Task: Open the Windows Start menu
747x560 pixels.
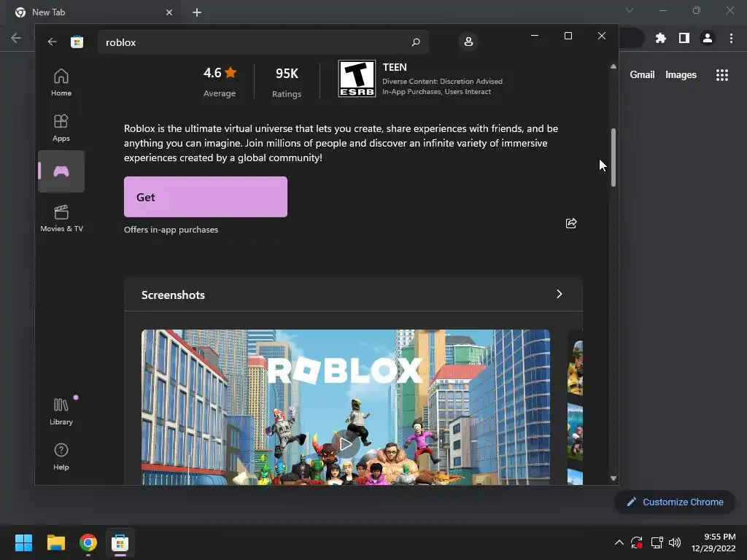Action: tap(23, 542)
